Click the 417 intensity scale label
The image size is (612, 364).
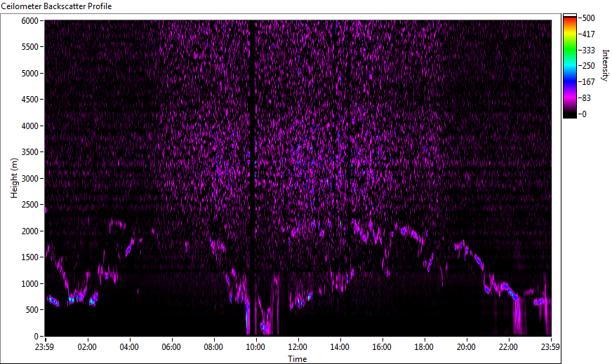point(588,34)
